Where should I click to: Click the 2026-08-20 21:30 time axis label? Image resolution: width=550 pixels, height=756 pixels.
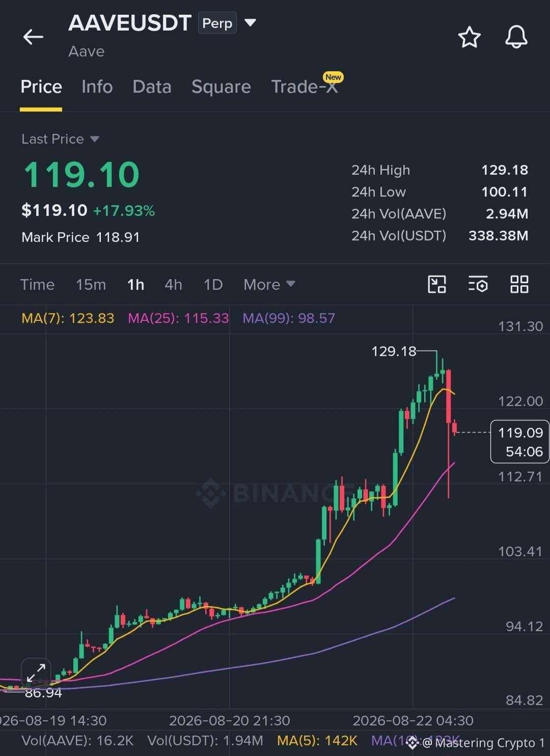(229, 720)
